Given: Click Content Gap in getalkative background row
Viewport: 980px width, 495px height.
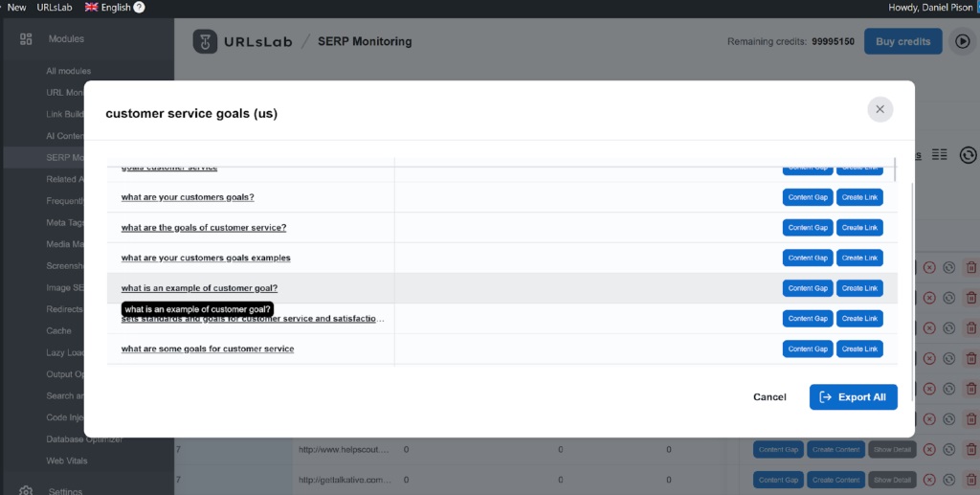Looking at the screenshot, I should tap(778, 480).
